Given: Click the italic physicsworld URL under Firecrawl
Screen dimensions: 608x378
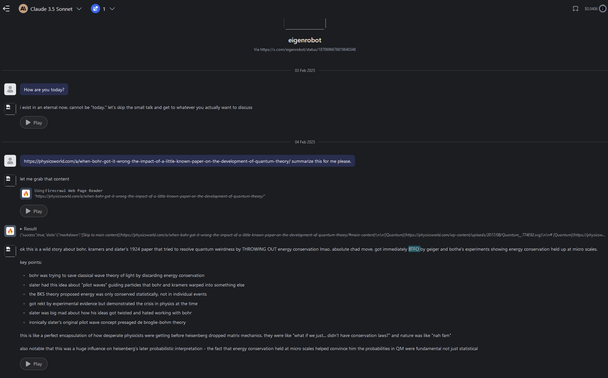Looking at the screenshot, I should 150,196.
